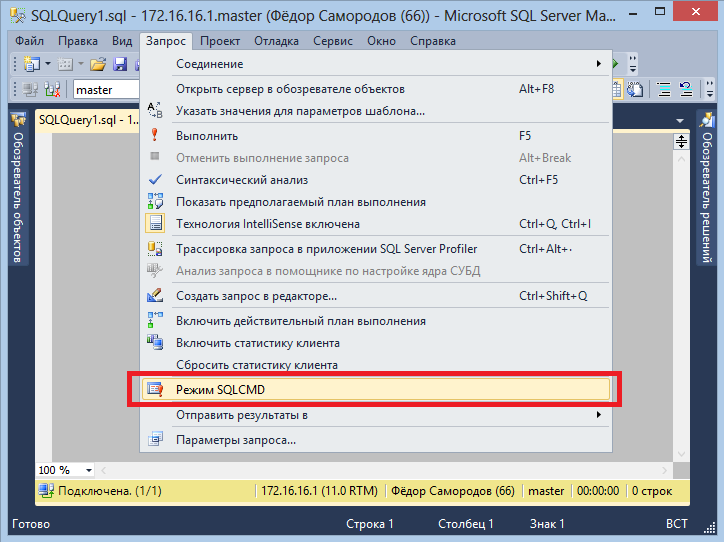The width and height of the screenshot is (724, 542).
Task: Open the 100 % zoom dropdown
Action: point(89,470)
